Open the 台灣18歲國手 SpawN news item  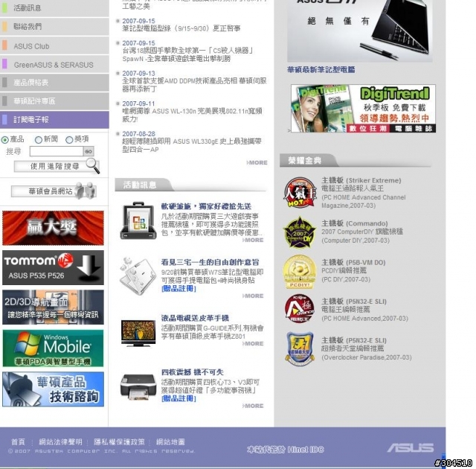[x=187, y=54]
